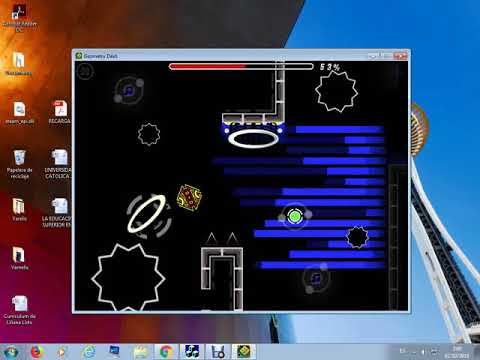The image size is (480, 360).
Task: Click the network tray icon
Action: pos(434,352)
